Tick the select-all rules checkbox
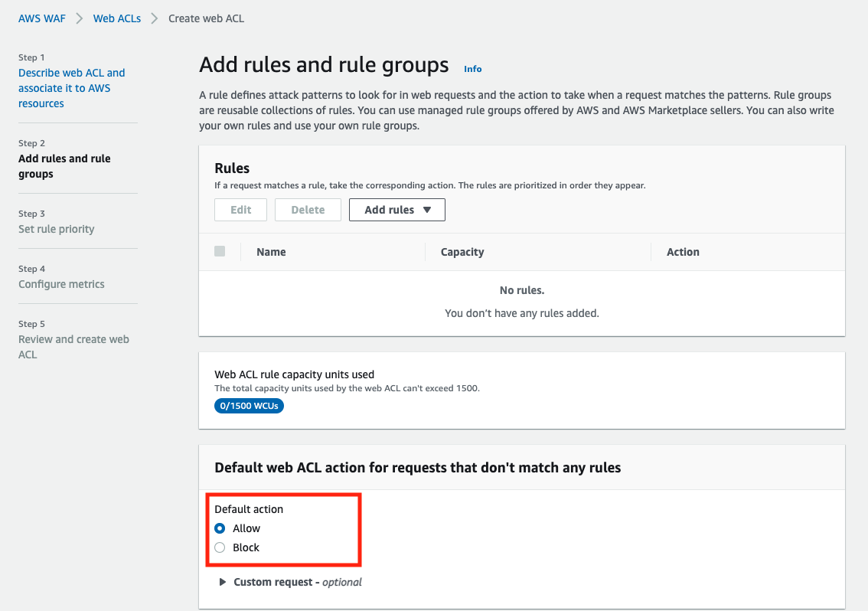The height and width of the screenshot is (611, 868). pyautogui.click(x=220, y=251)
